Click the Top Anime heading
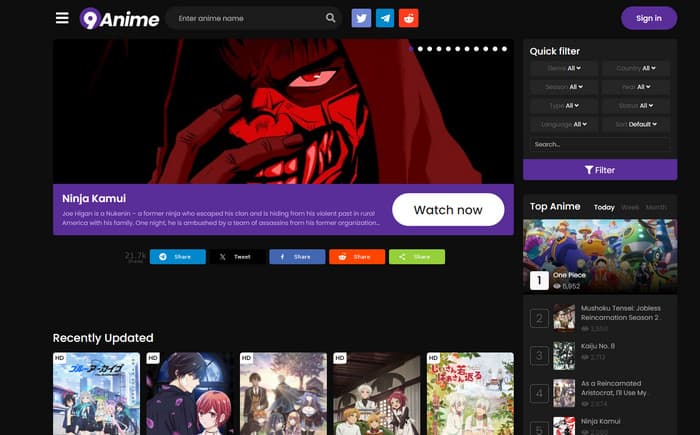The image size is (700, 435). point(555,206)
